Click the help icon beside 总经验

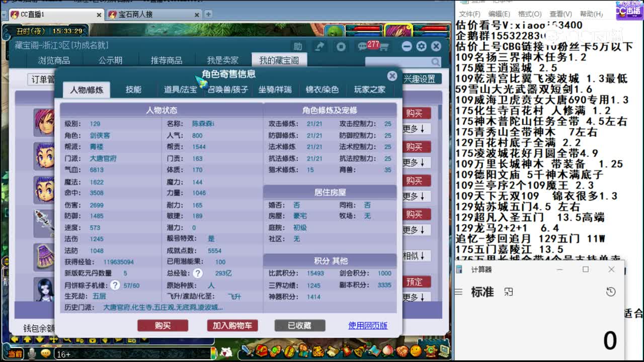pos(198,273)
